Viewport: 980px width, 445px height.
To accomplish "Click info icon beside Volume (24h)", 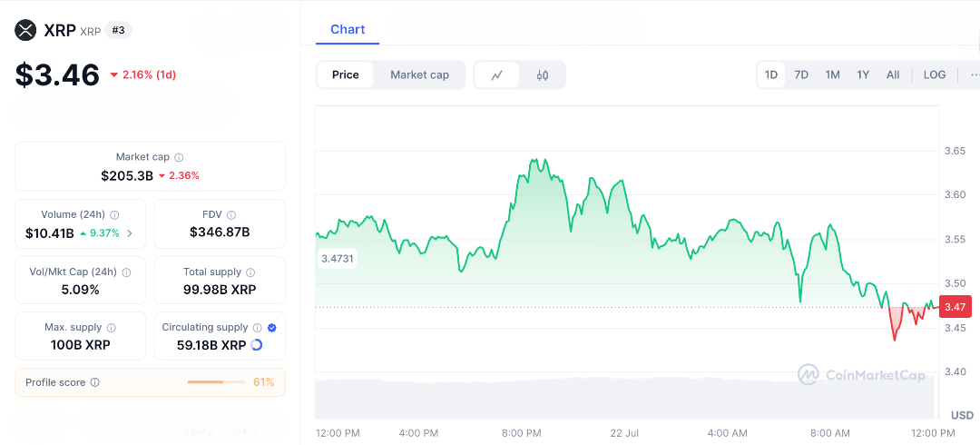I will pyautogui.click(x=114, y=215).
